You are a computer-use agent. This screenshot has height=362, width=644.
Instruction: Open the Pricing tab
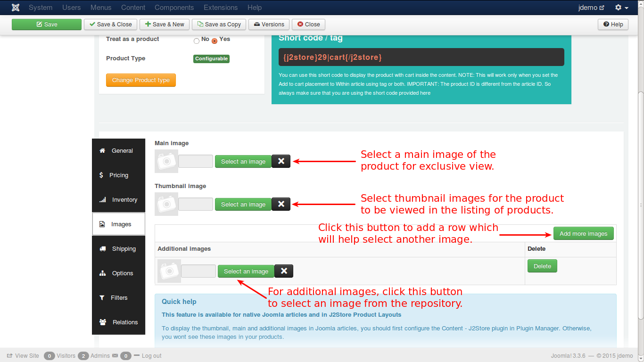[x=118, y=175]
